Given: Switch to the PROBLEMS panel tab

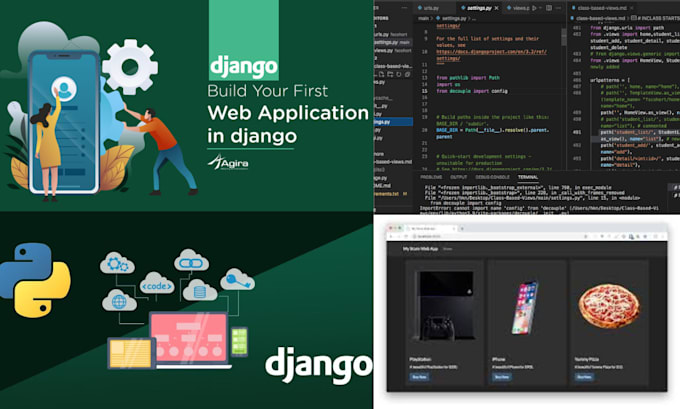Looking at the screenshot, I should coord(431,177).
